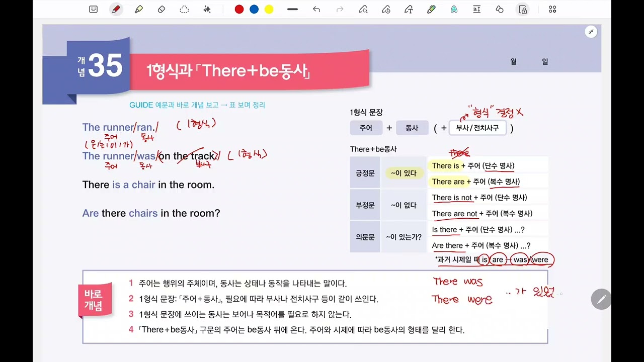Select the dotted pen shape tool
This screenshot has height=362, width=644.
tap(363, 9)
